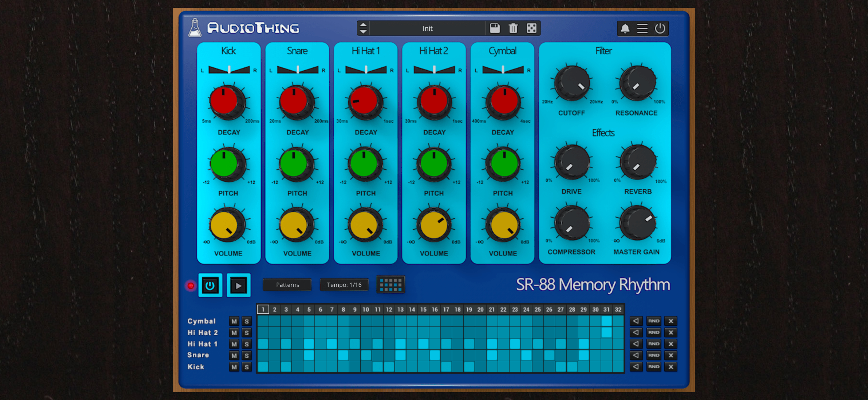The height and width of the screenshot is (400, 868).
Task: Click the Snare green Pitch knob
Action: click(x=296, y=164)
